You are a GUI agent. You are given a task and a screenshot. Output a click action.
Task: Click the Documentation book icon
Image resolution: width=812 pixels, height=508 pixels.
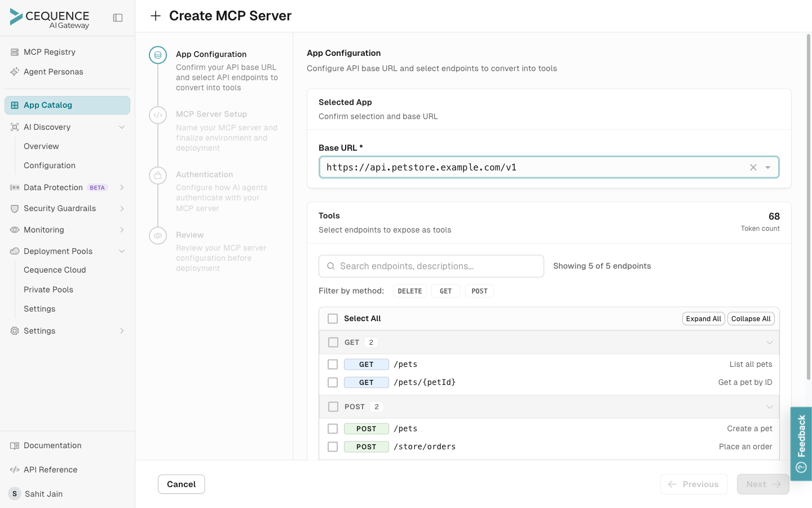tap(15, 445)
